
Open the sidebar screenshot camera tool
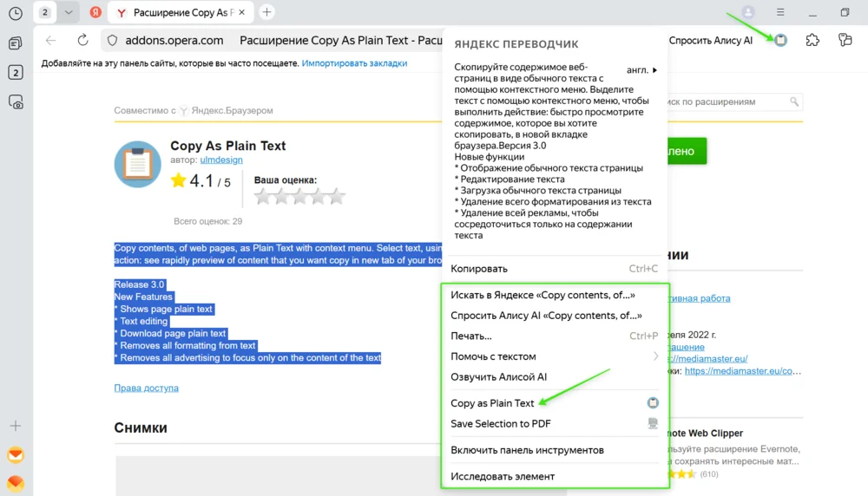16,102
